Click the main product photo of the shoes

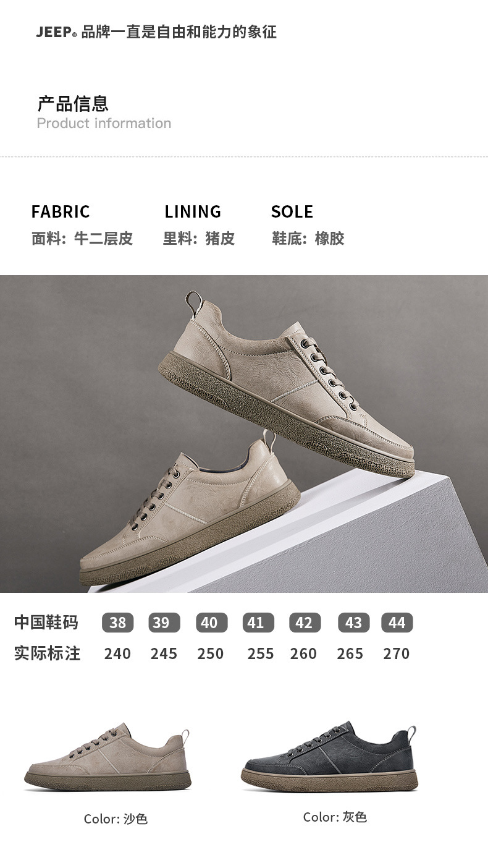tap(244, 433)
